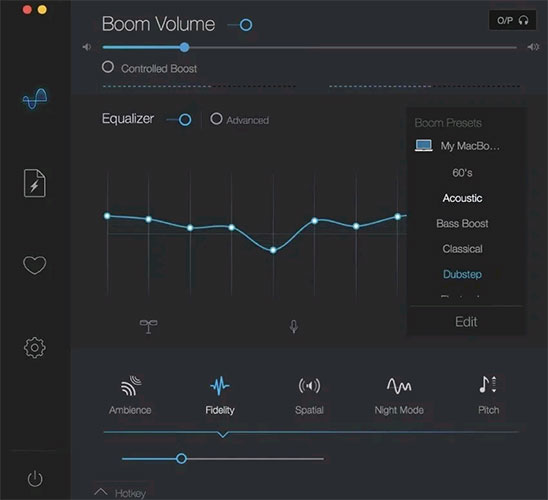Expand the Hotkey panel chevron
Viewport: 548px width, 500px height.
coord(101,492)
